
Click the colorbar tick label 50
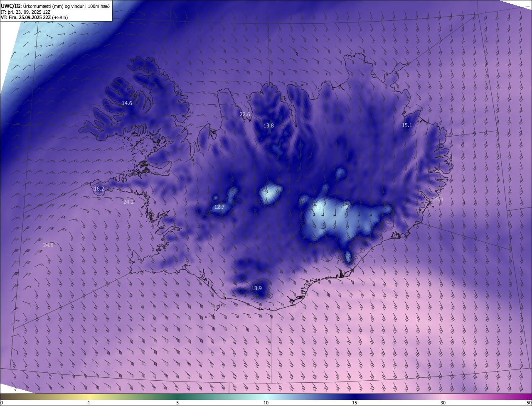coord(529,403)
